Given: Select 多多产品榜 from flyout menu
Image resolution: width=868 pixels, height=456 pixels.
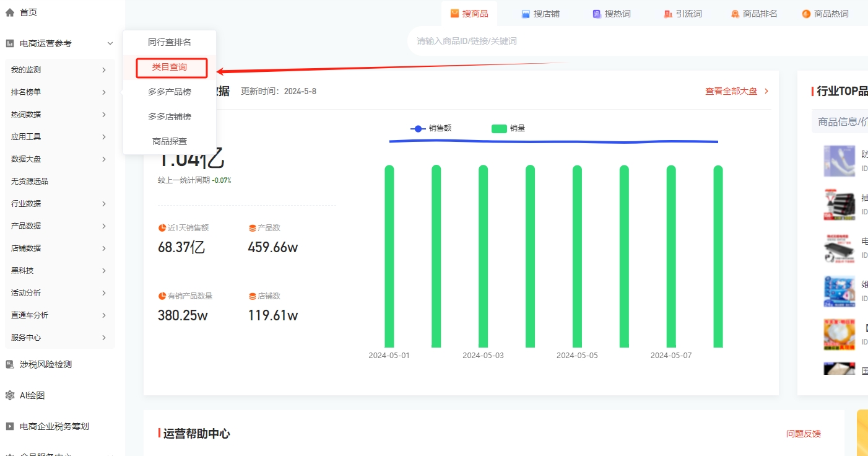Looking at the screenshot, I should [x=170, y=92].
